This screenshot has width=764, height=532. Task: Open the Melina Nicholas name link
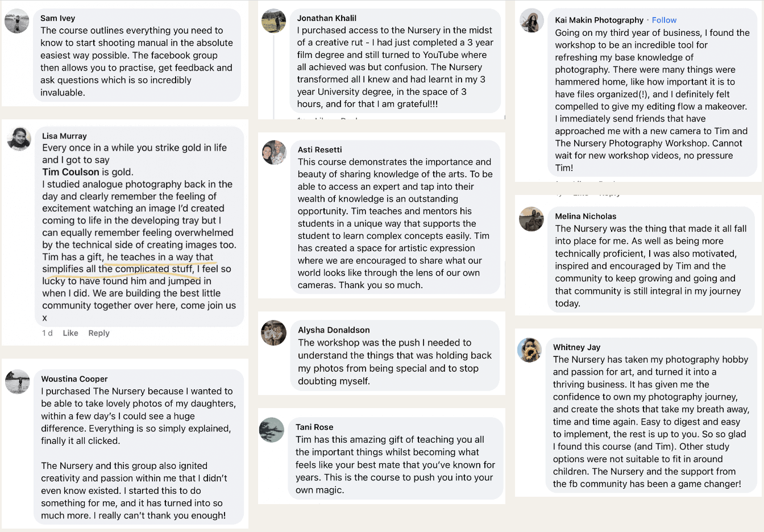click(586, 216)
